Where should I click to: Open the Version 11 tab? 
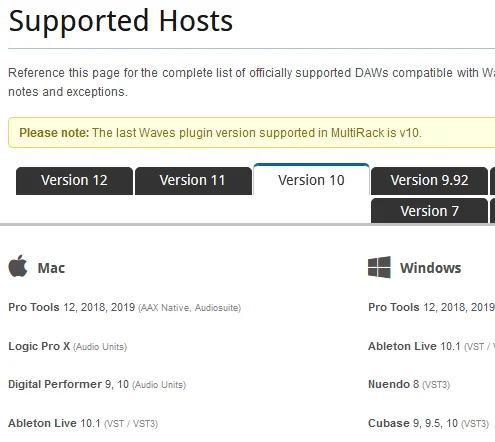193,181
